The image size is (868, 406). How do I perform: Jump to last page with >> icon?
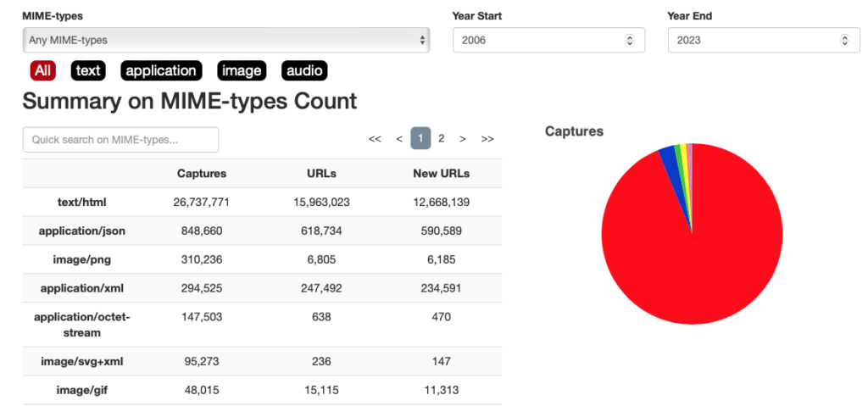tap(487, 139)
